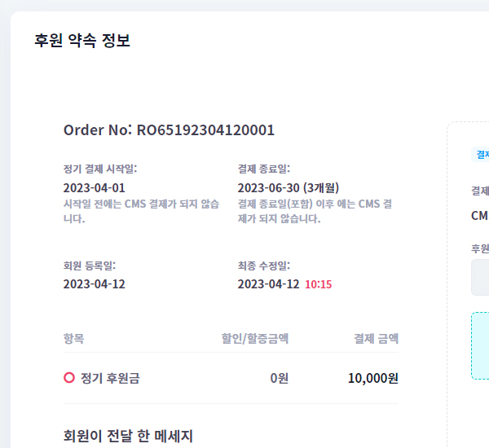Click the end date 2023-06-30 (3개월)

[x=289, y=188]
